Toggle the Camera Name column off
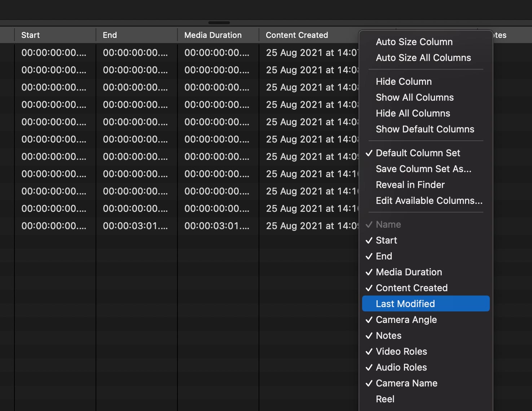The width and height of the screenshot is (532, 411). [426, 383]
